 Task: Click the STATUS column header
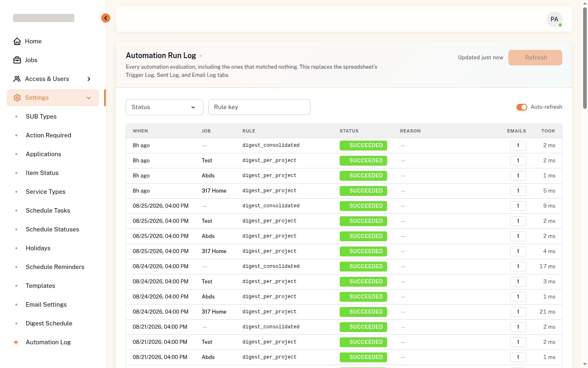(x=349, y=131)
